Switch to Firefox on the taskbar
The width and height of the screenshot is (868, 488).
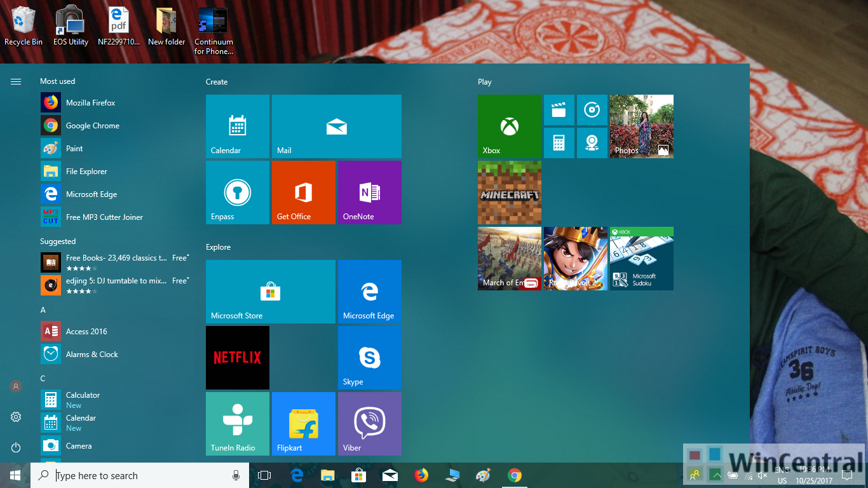421,475
